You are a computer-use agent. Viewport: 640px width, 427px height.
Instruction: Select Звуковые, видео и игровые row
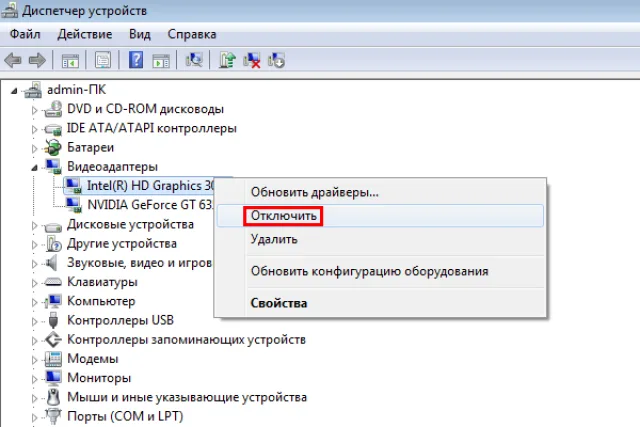pos(139,262)
